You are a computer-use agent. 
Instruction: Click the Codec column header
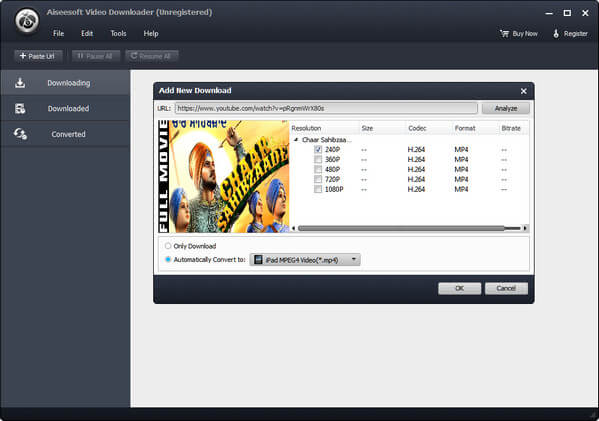[429, 128]
